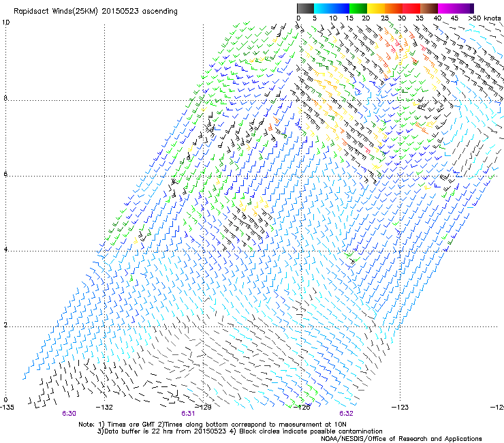
Task: Click the purple '6:31' time label
Action: [x=188, y=414]
